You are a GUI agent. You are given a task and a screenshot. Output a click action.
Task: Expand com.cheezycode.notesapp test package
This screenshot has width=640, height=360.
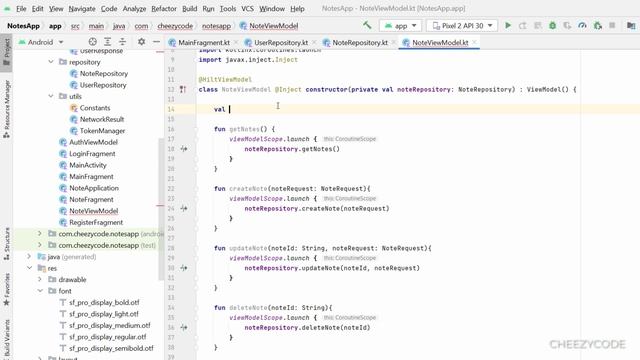point(40,245)
